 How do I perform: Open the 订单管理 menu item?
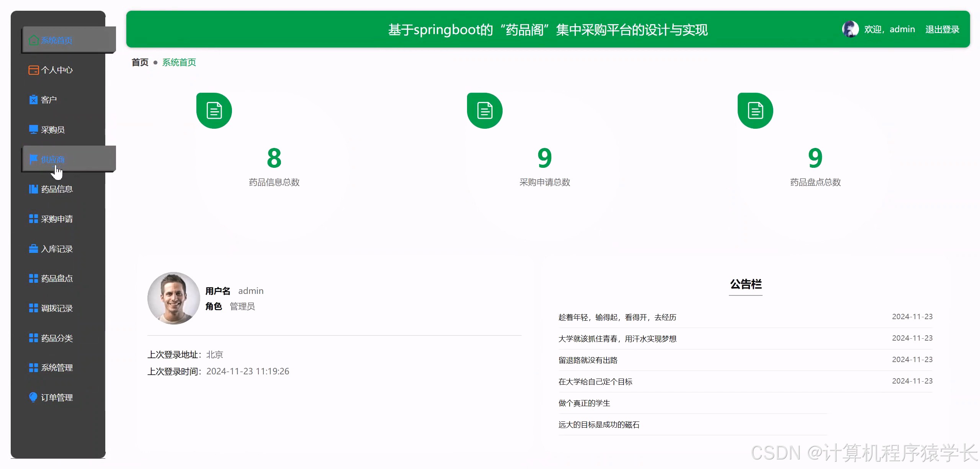tap(57, 397)
